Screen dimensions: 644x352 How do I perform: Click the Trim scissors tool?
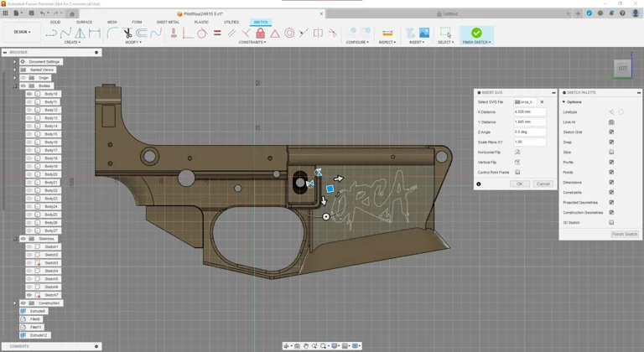coord(127,34)
